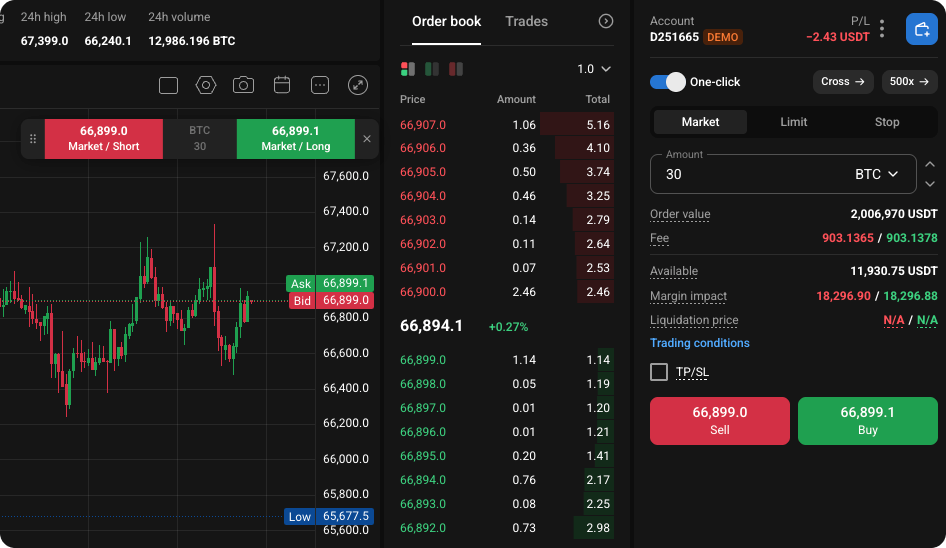Open chart settings hexagon icon
The image size is (946, 548).
[x=206, y=86]
